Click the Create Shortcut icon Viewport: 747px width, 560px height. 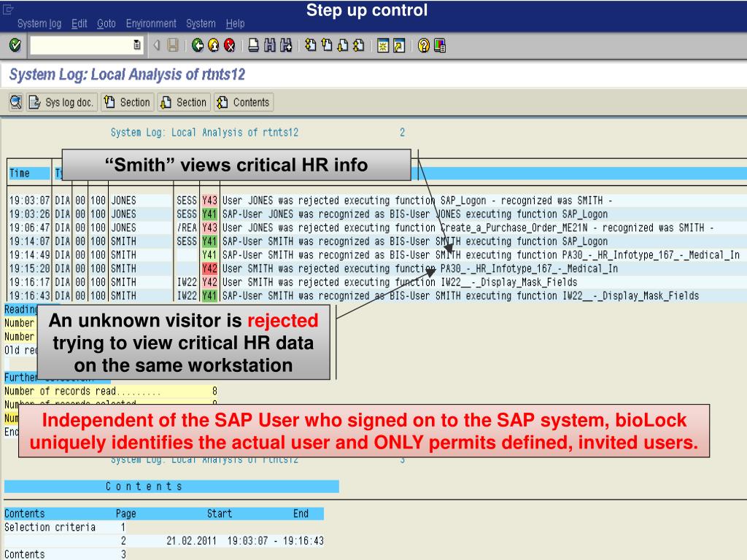pyautogui.click(x=399, y=45)
